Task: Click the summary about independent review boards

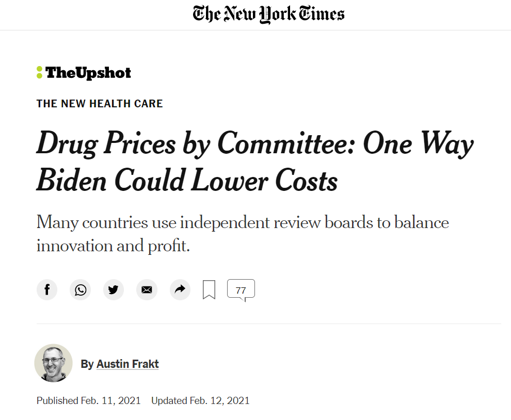Action: pyautogui.click(x=243, y=234)
